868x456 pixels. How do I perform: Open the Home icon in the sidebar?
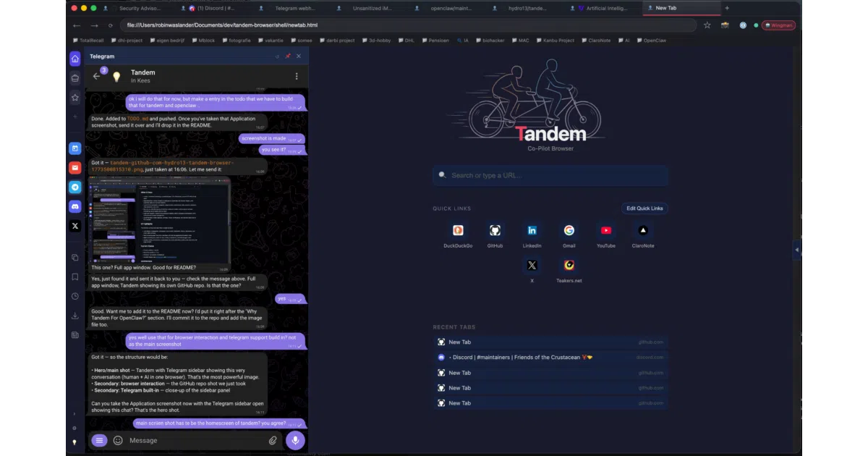tap(75, 59)
